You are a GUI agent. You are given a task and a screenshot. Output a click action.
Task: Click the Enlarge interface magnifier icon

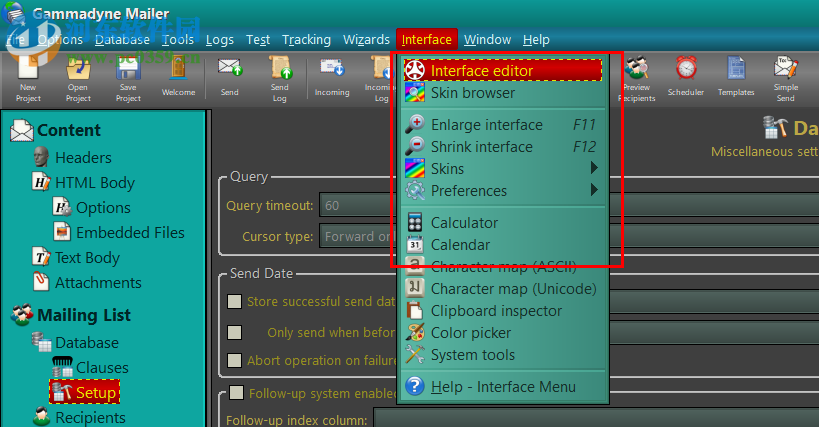[x=415, y=125]
